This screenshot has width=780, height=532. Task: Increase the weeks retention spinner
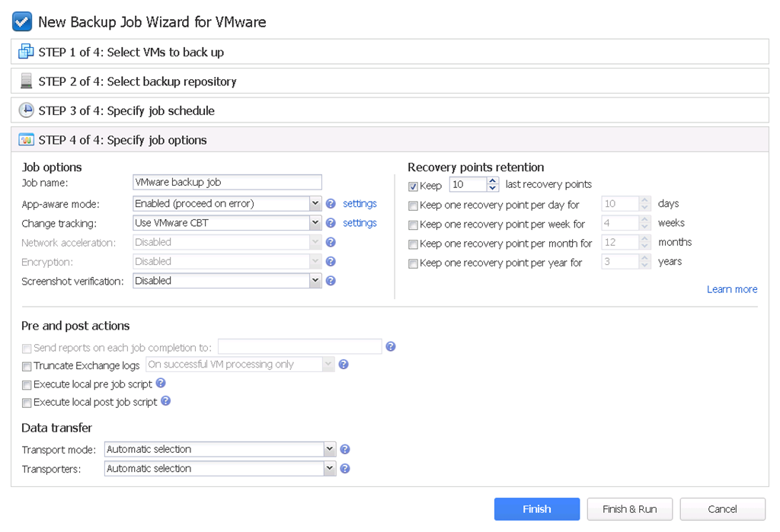[644, 220]
